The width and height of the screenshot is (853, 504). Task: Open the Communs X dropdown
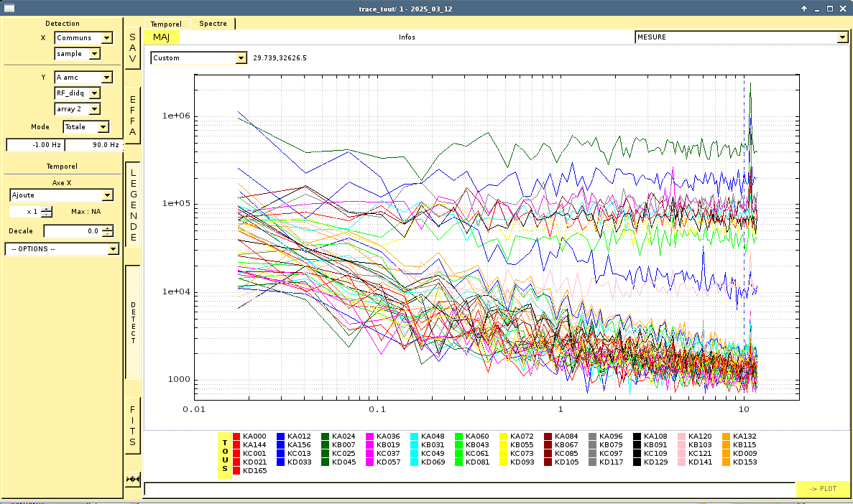[84, 38]
